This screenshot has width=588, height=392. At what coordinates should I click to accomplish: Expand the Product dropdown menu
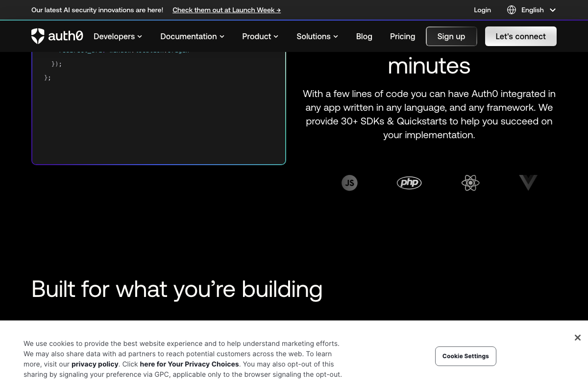260,36
